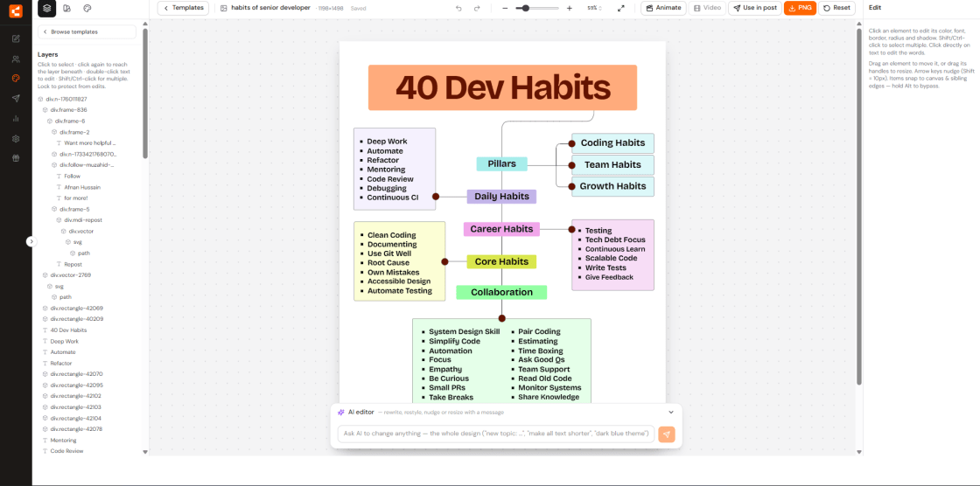Open the bar chart analytics icon in the sidebar
The width and height of the screenshot is (980, 486).
pos(16,118)
